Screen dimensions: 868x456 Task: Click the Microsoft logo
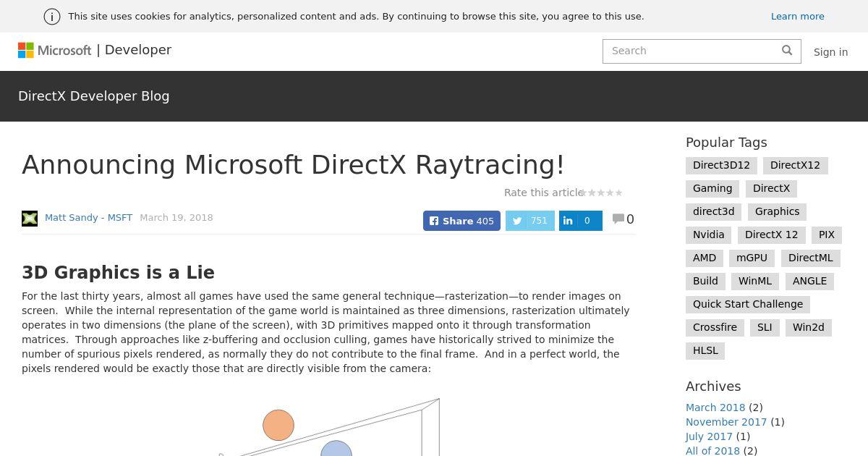[x=54, y=50]
